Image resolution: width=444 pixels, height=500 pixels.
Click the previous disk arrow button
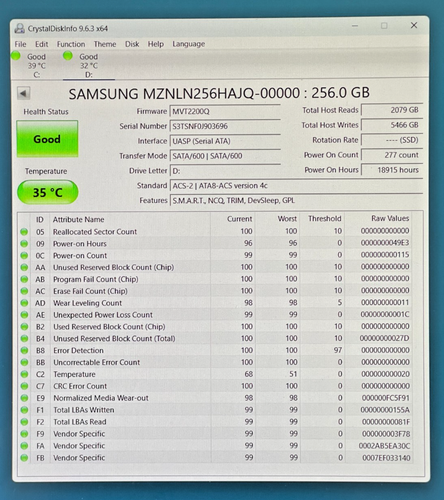(24, 93)
